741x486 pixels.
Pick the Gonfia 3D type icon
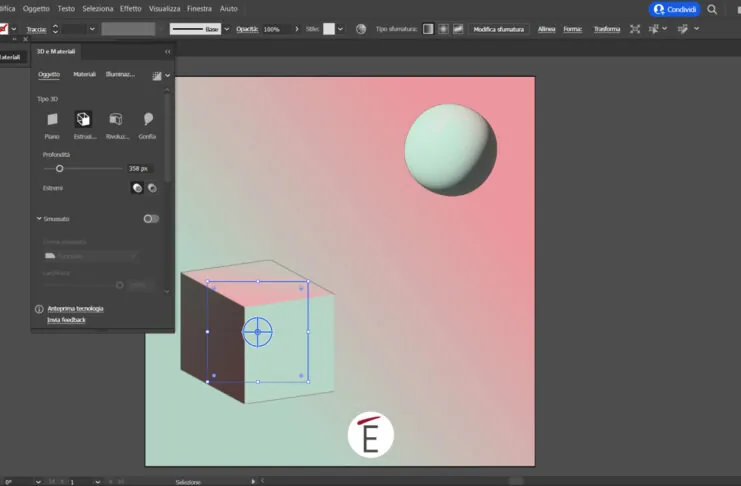pyautogui.click(x=148, y=120)
